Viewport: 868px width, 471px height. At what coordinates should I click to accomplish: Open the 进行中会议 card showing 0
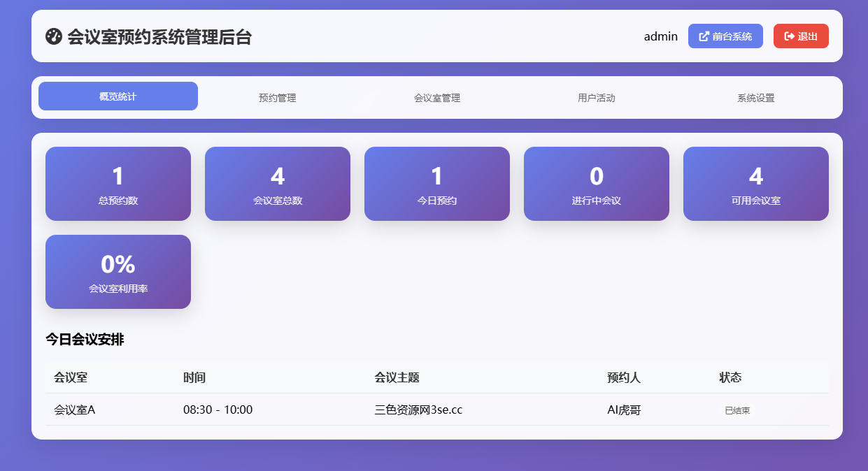pos(596,183)
